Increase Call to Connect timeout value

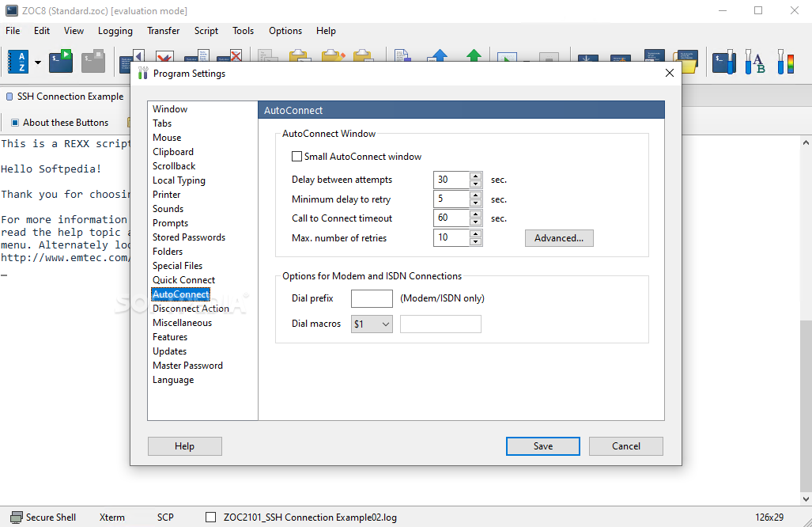click(x=475, y=214)
